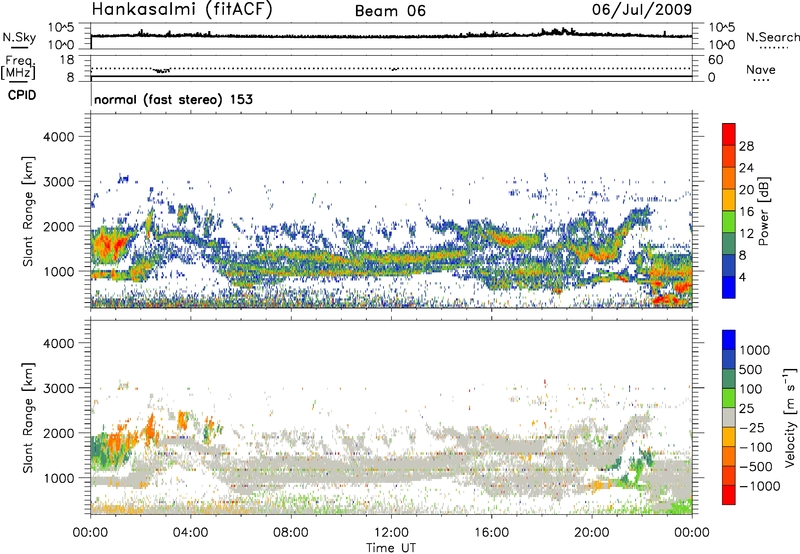The width and height of the screenshot is (800, 554).
Task: Click the 'Beam 06' label
Action: click(390, 11)
